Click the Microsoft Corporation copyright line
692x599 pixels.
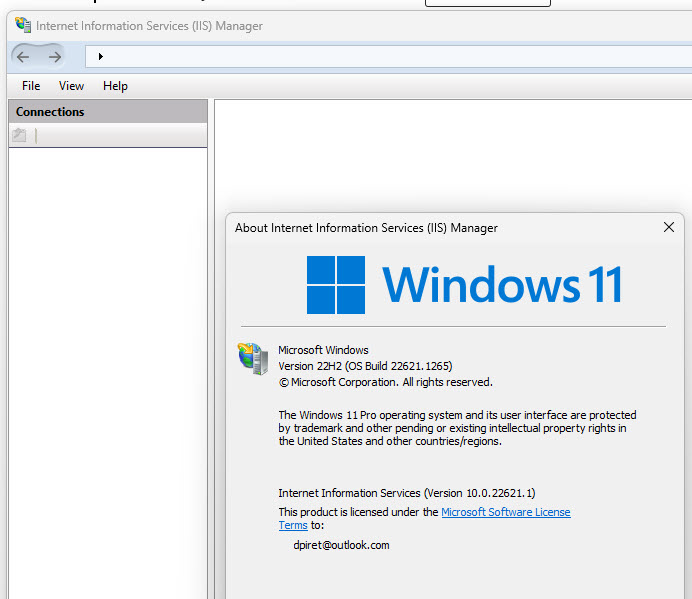(x=386, y=382)
